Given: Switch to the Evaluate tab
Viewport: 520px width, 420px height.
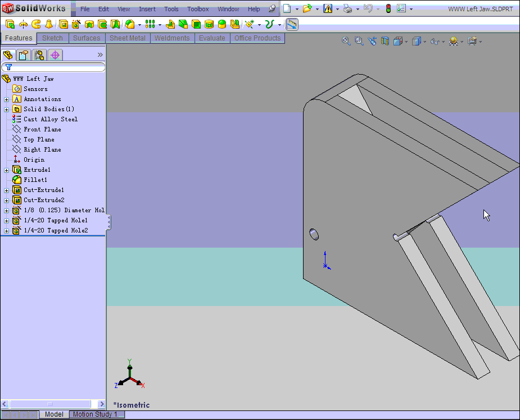Looking at the screenshot, I should [x=212, y=38].
